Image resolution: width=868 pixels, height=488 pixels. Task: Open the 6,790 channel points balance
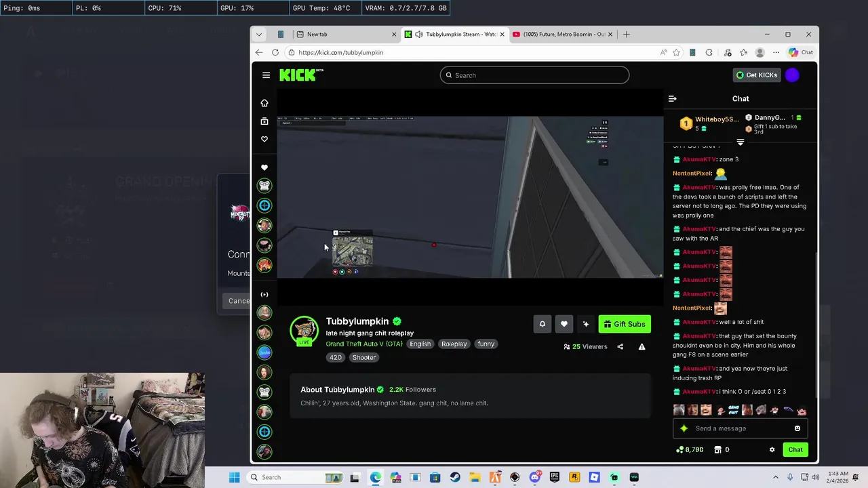click(690, 449)
